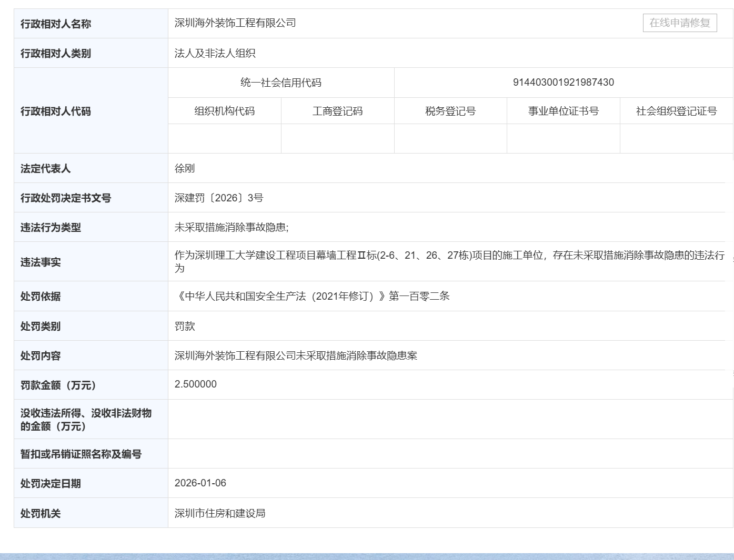Screen dimensions: 734x560
Task: Click the 组织机构代码 column header
Action: [224, 110]
